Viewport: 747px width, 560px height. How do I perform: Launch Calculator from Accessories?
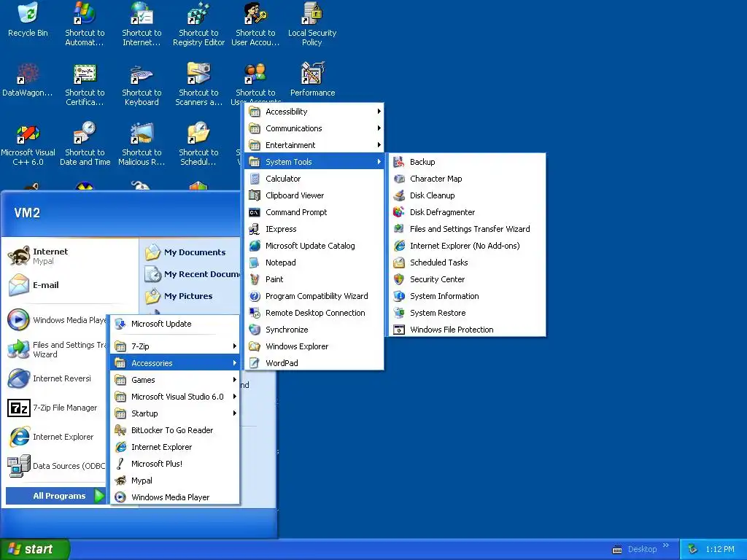[314, 179]
